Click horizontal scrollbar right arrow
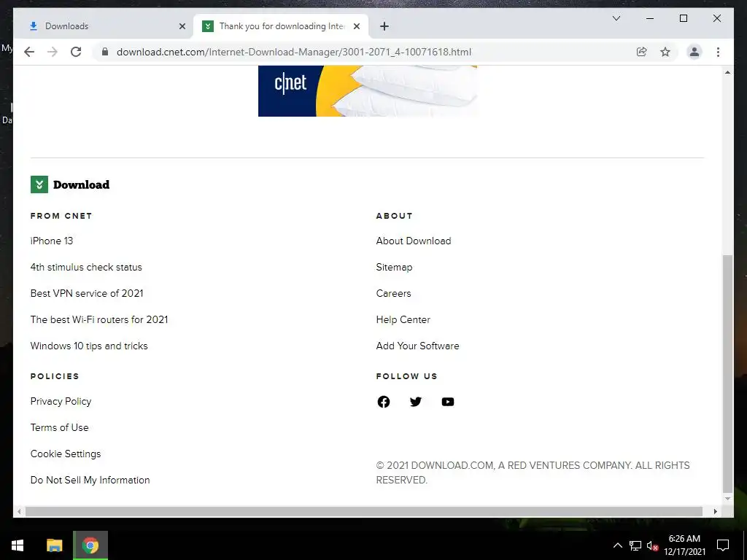Image resolution: width=747 pixels, height=560 pixels. pos(715,511)
